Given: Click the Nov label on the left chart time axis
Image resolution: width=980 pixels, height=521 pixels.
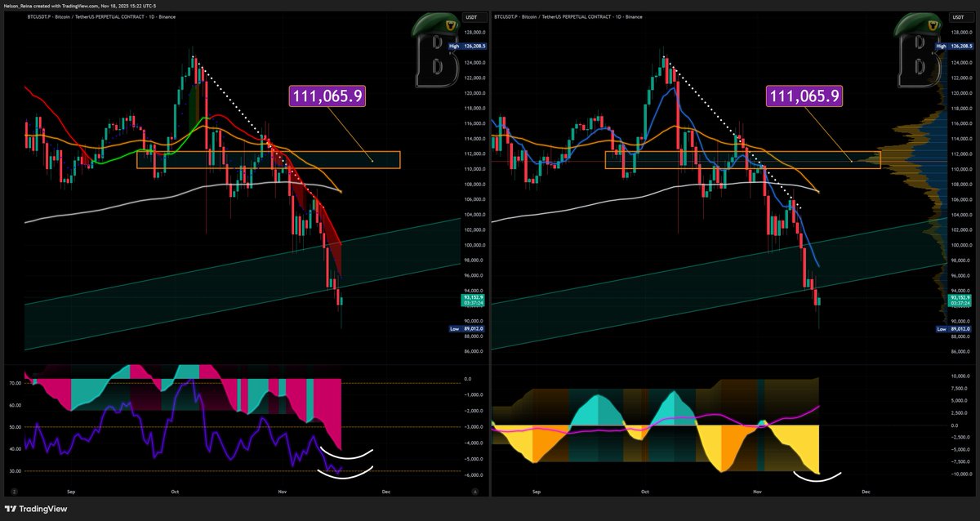Looking at the screenshot, I should pos(283,492).
